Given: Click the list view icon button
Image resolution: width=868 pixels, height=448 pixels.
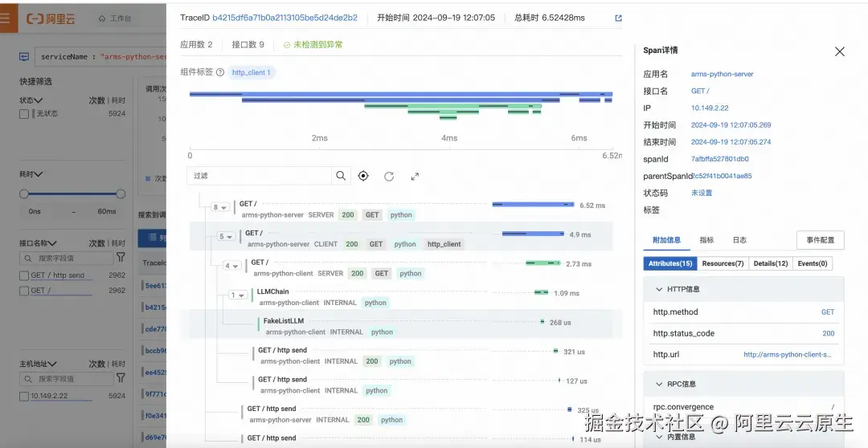Looking at the screenshot, I should 152,238.
